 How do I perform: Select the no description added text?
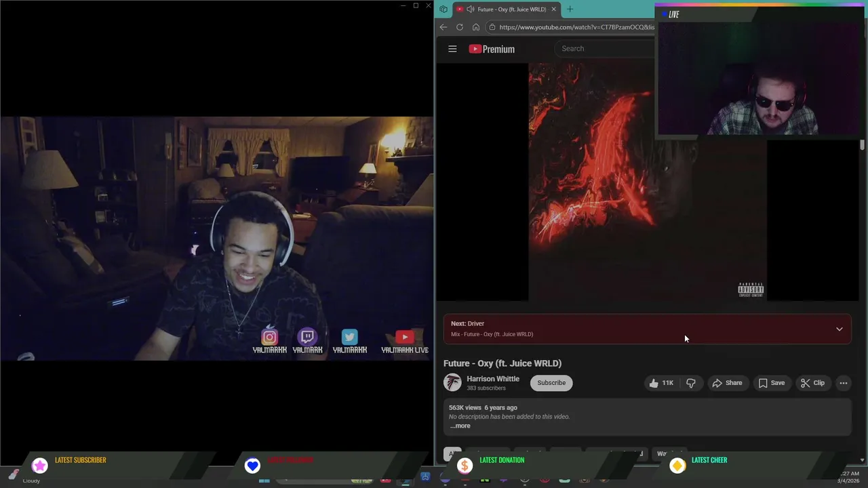(x=509, y=417)
